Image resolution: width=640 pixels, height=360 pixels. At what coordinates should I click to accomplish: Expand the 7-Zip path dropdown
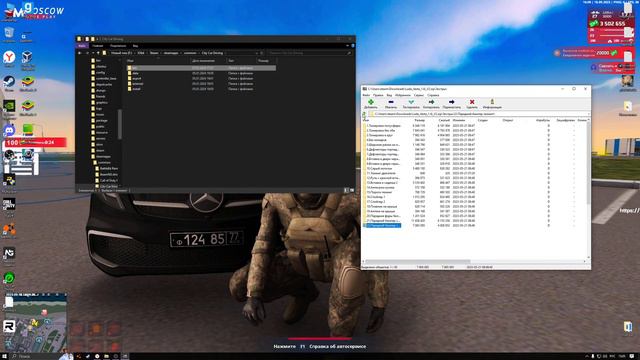click(588, 114)
